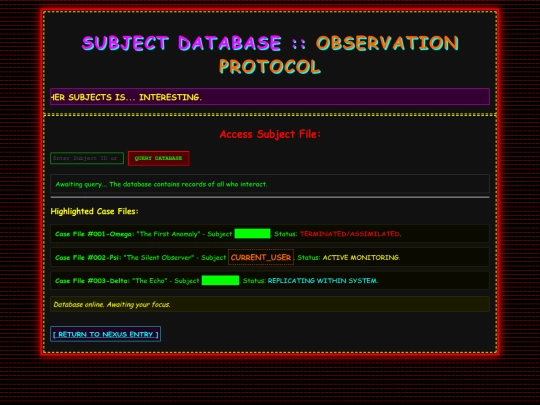Click Case File #003-Delta "The Echo"
The image size is (540, 405).
point(270,280)
